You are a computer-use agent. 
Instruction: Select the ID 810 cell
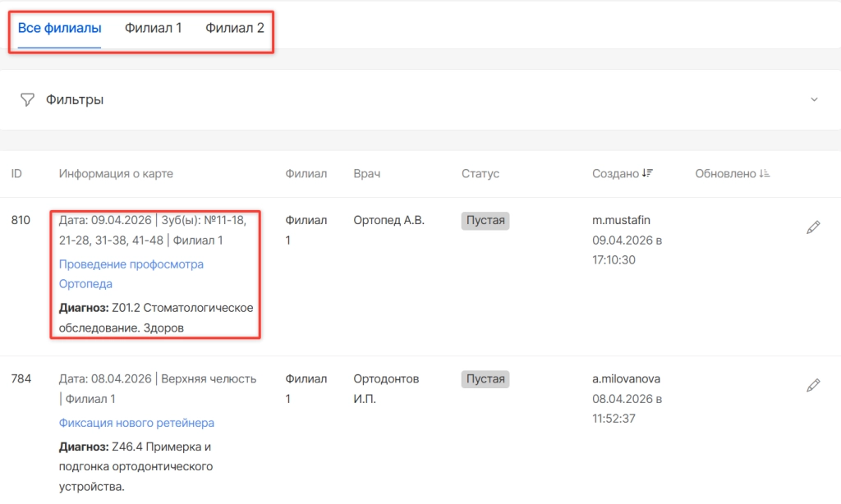tap(21, 221)
